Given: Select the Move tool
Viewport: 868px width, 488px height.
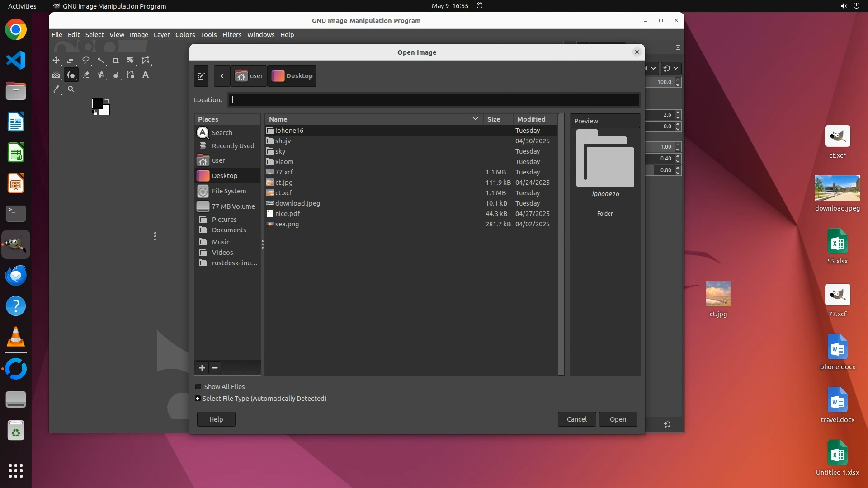Looking at the screenshot, I should (56, 61).
